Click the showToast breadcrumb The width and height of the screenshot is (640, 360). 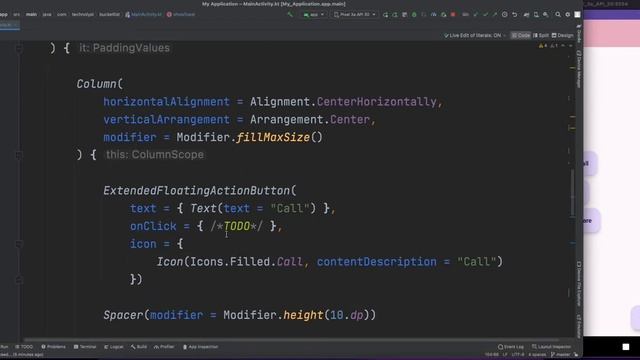click(x=181, y=15)
